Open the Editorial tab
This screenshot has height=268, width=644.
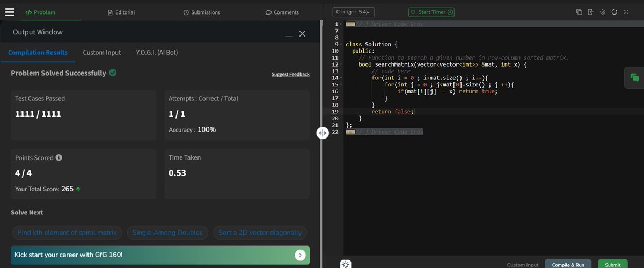(x=121, y=12)
